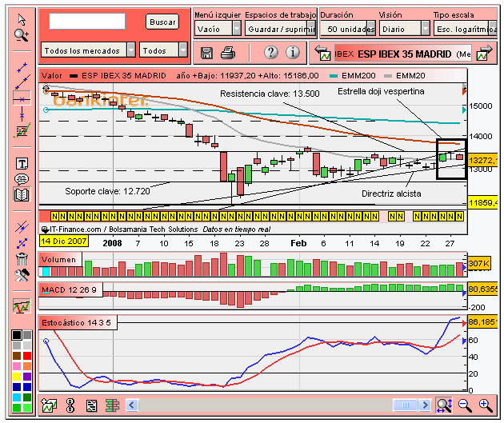Activate the zoom magnifier tool in left toolbar
Image resolution: width=504 pixels, height=423 pixels.
[22, 35]
